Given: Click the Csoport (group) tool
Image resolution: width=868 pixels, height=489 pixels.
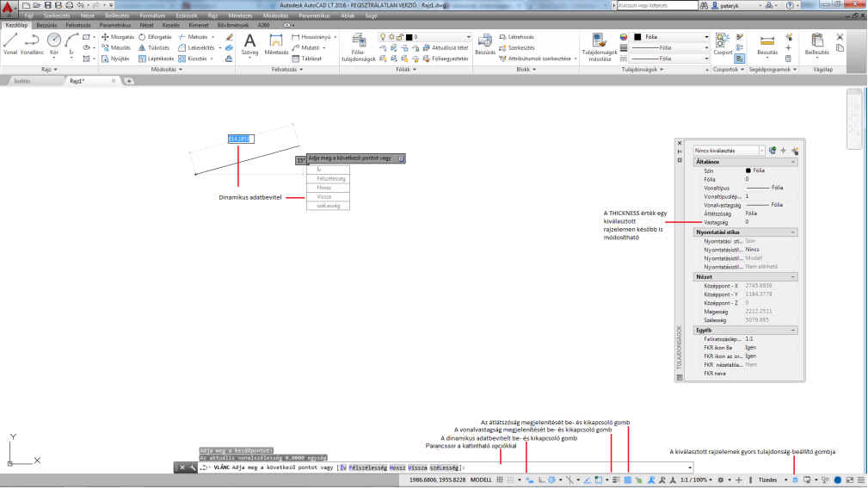Looking at the screenshot, I should 723,44.
